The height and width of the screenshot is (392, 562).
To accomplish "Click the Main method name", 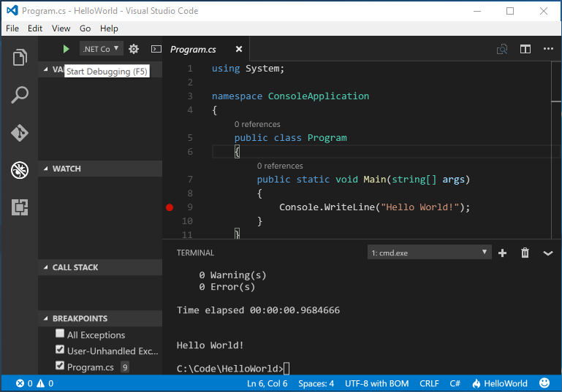I will click(375, 179).
